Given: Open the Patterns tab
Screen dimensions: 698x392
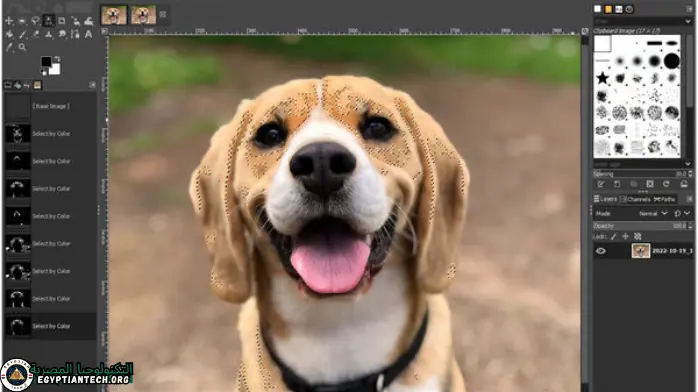Looking at the screenshot, I should coord(608,9).
